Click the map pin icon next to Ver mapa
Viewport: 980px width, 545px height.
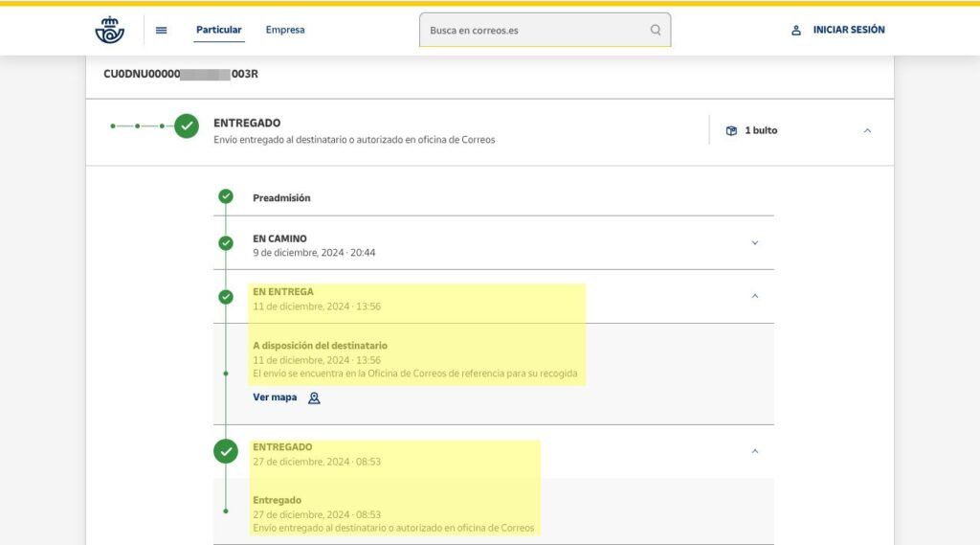point(314,397)
